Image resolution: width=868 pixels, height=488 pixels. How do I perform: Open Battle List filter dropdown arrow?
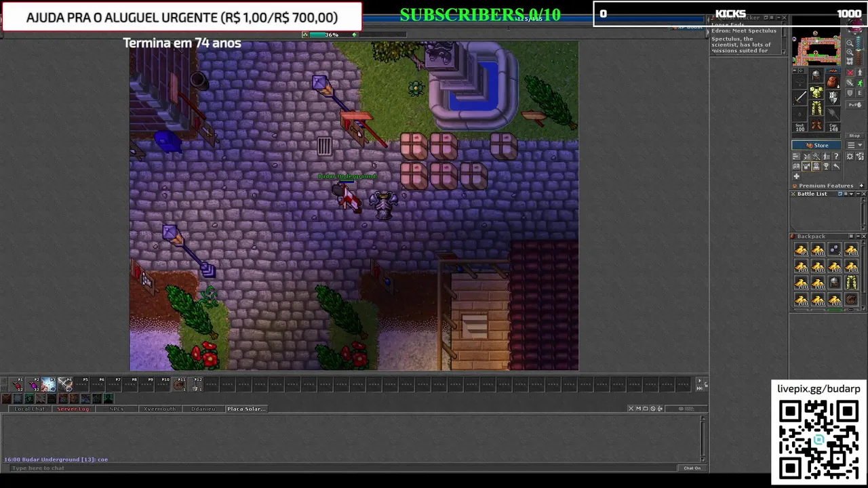click(851, 194)
